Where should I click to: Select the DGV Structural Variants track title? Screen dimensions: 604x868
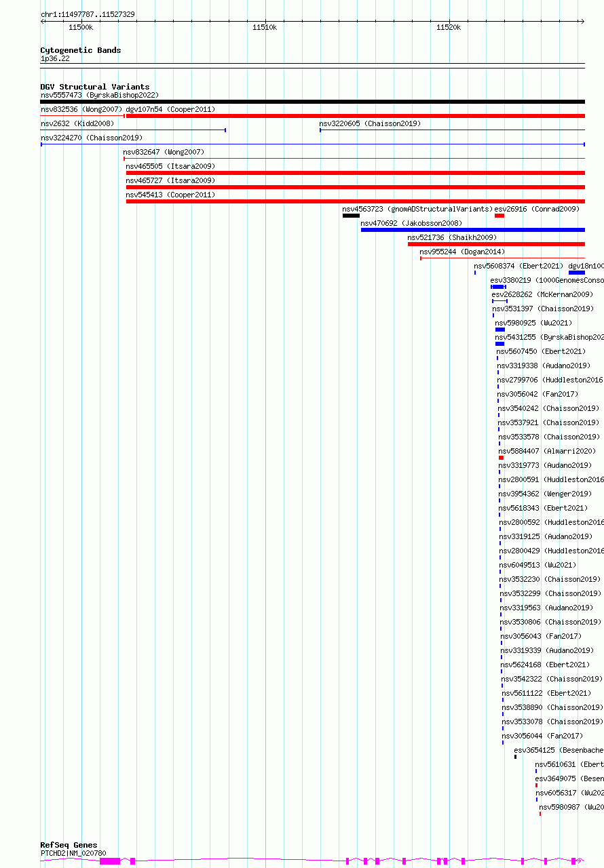95,87
